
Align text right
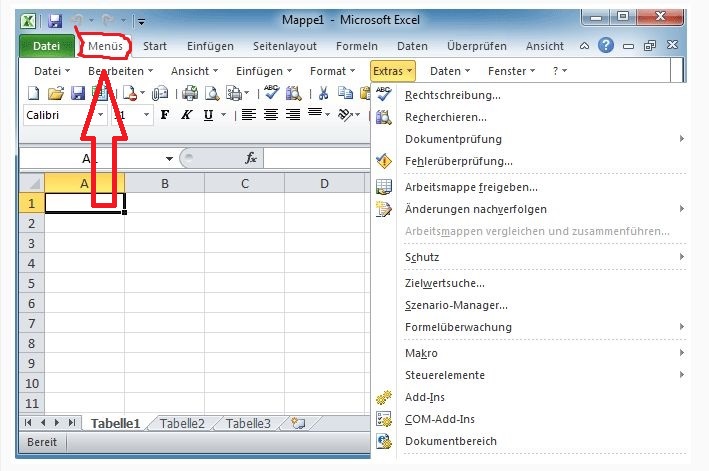[293, 115]
